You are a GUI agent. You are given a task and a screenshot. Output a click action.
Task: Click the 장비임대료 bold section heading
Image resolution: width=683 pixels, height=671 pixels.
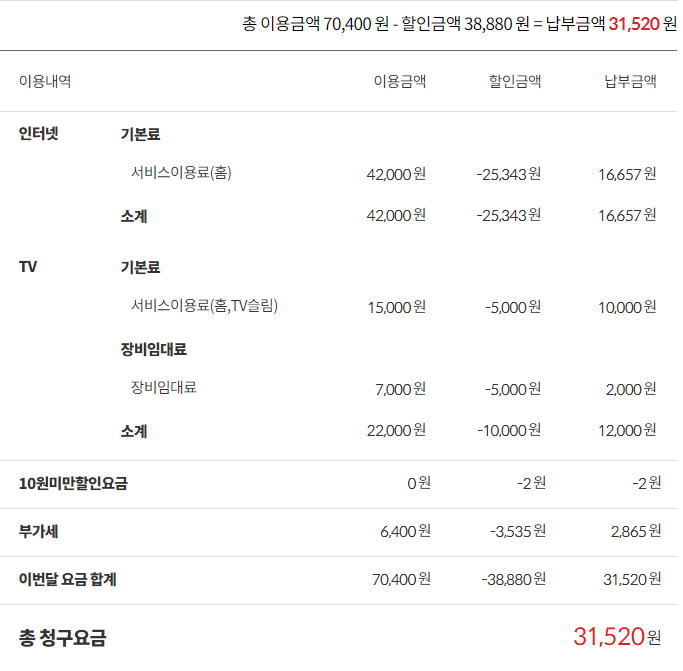coord(153,349)
